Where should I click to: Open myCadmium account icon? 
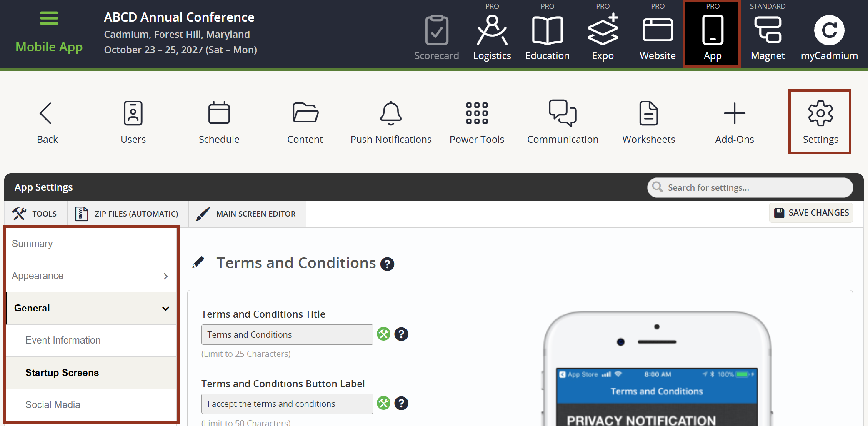[829, 37]
